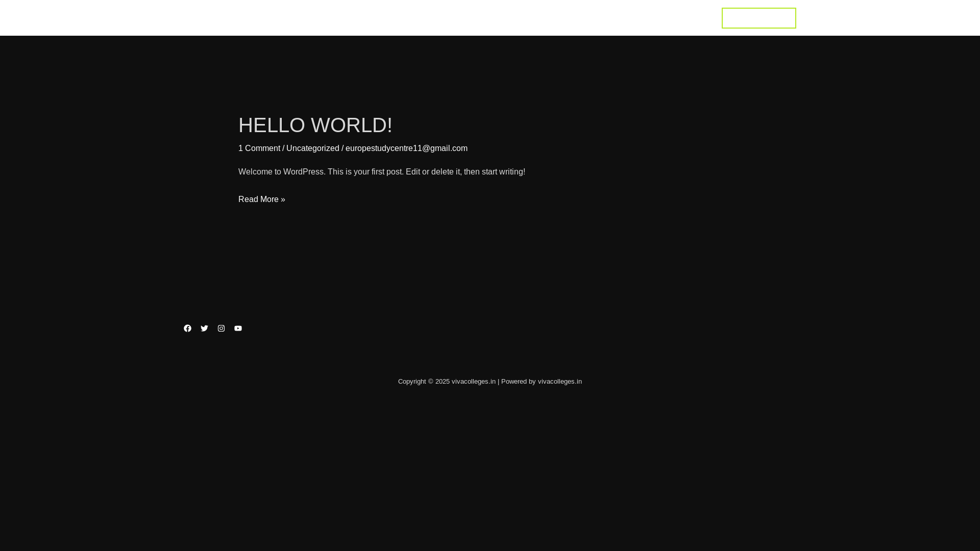980x551 pixels.
Task: Open the YouTube social icon
Action: tap(238, 328)
